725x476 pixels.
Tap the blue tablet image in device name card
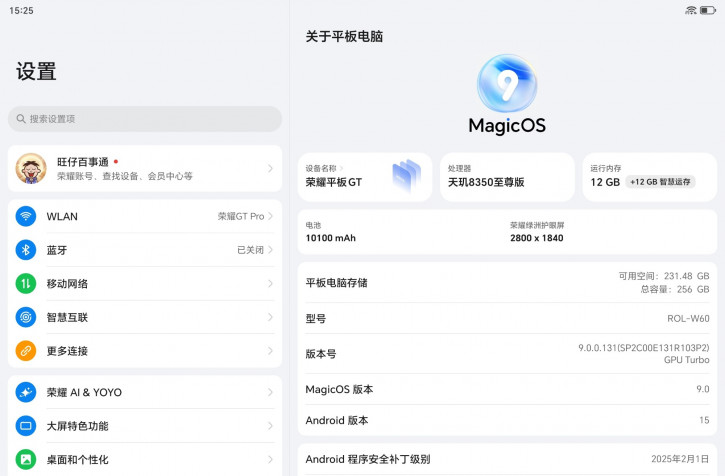[x=407, y=177]
